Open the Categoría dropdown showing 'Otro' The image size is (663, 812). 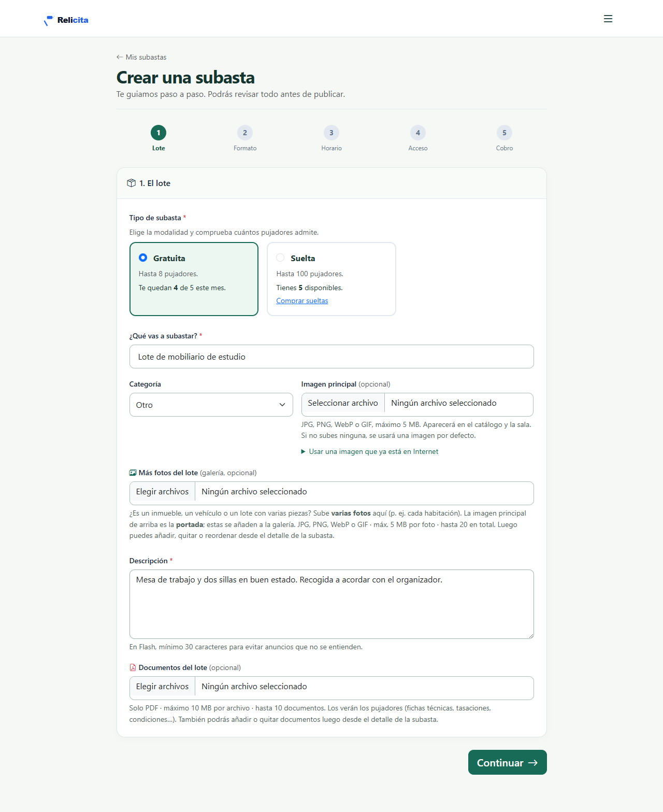(211, 405)
